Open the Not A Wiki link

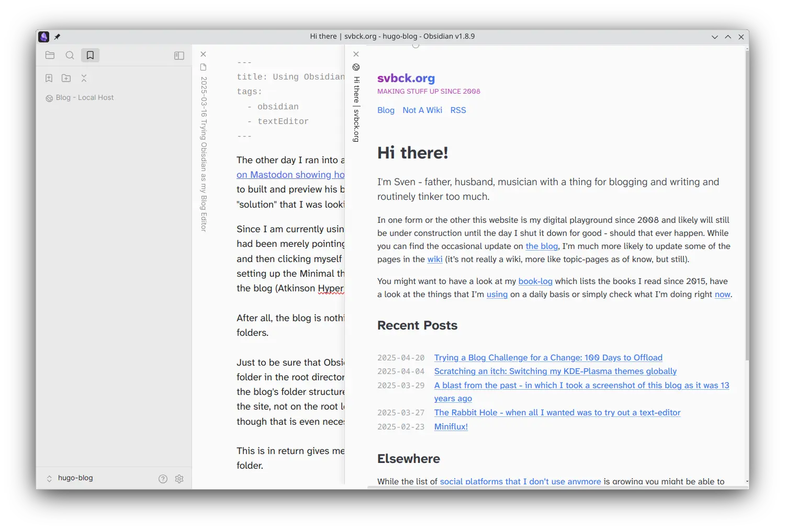[x=422, y=110]
